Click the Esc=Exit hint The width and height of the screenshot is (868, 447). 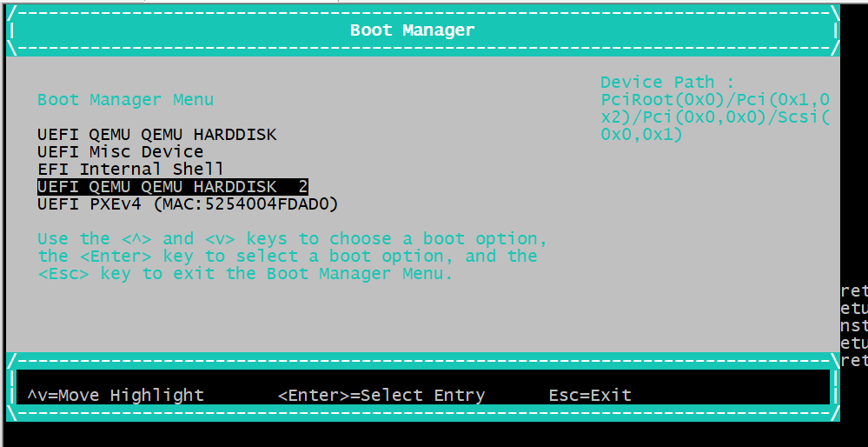click(x=590, y=396)
